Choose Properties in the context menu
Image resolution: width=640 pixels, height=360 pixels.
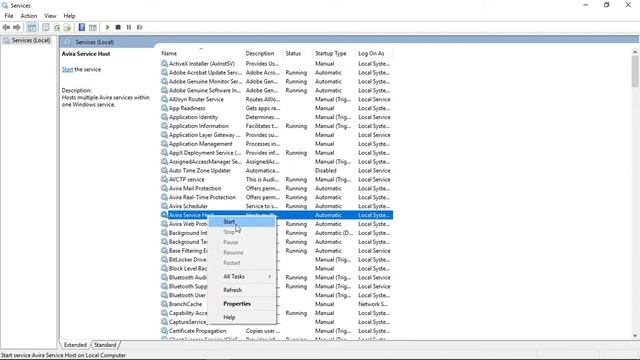pyautogui.click(x=242, y=304)
